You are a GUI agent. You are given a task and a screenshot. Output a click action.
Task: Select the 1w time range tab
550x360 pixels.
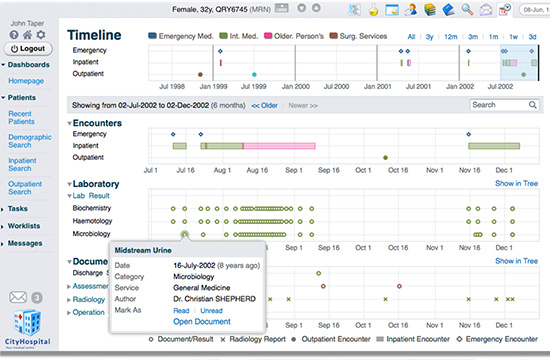[x=514, y=36]
